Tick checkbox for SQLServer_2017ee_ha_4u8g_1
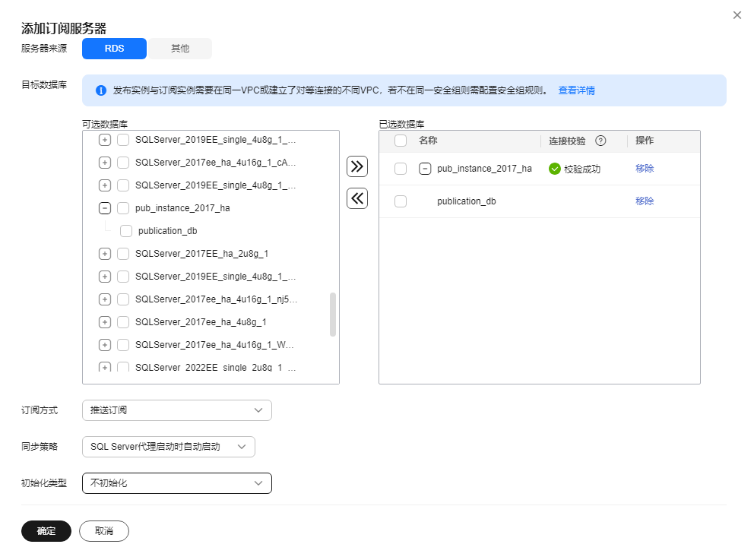Screen dimensions: 754x560 point(123,322)
